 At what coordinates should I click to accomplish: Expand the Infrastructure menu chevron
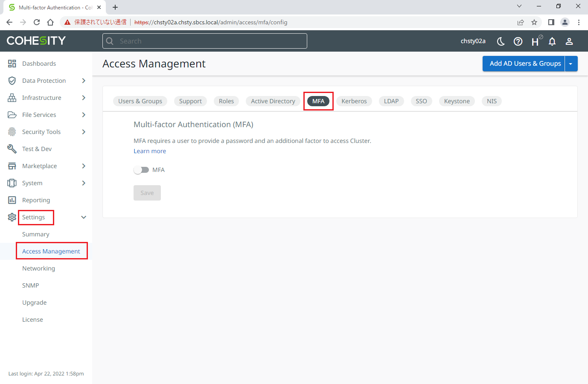coord(84,98)
